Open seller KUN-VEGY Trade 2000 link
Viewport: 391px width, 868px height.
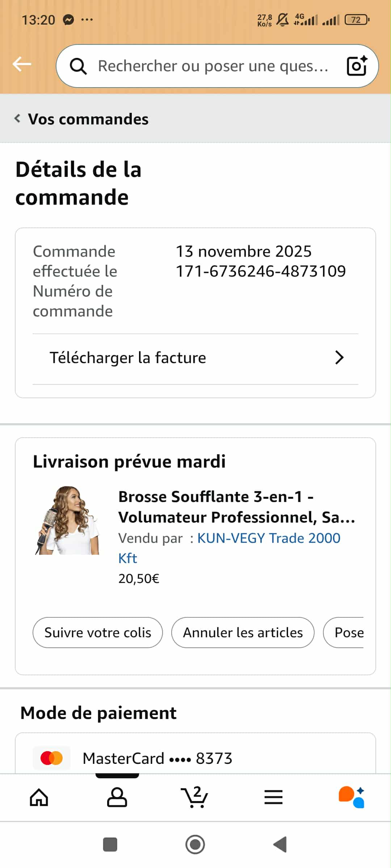click(268, 538)
